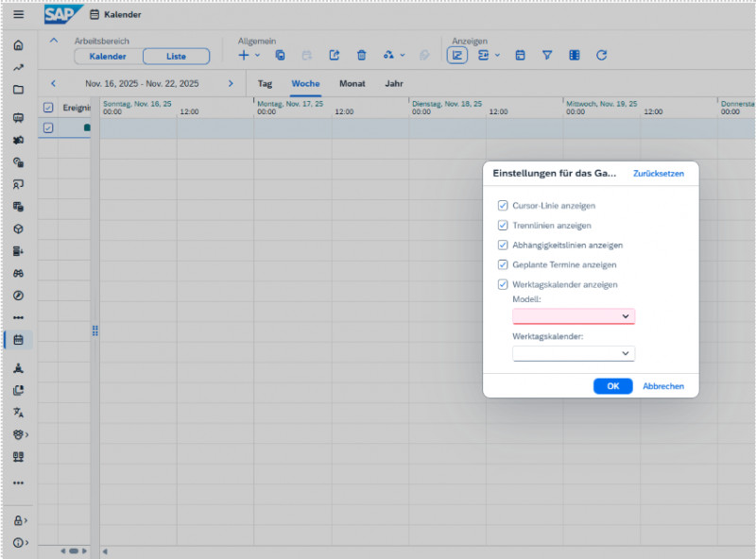This screenshot has width=756, height=559.
Task: Confirm settings with the OK button
Action: point(612,386)
